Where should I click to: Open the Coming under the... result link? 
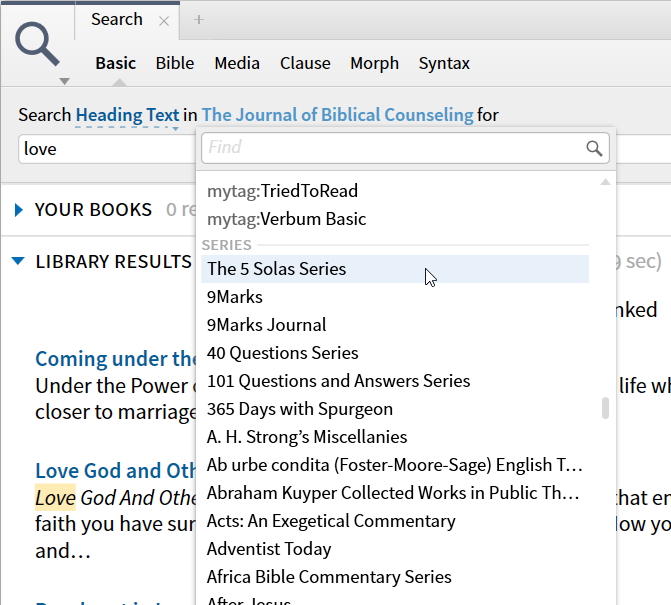pyautogui.click(x=116, y=359)
